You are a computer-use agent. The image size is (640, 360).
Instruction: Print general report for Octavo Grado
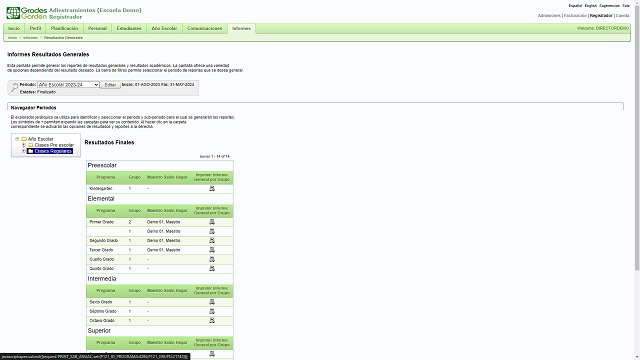tap(212, 320)
